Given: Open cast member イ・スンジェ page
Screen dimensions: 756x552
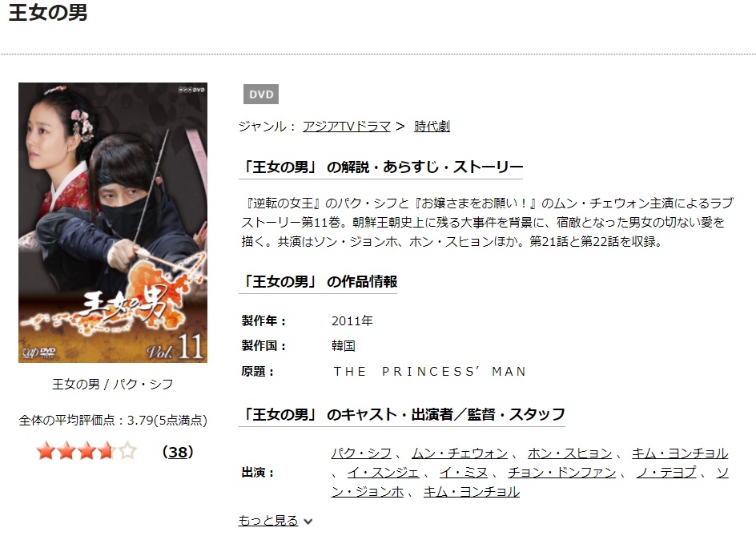Looking at the screenshot, I should point(384,473).
